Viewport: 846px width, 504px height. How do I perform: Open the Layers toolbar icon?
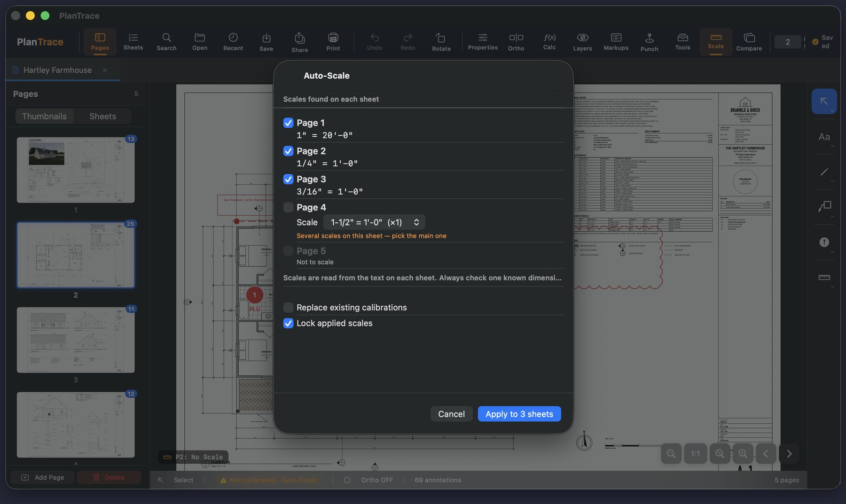pos(583,41)
